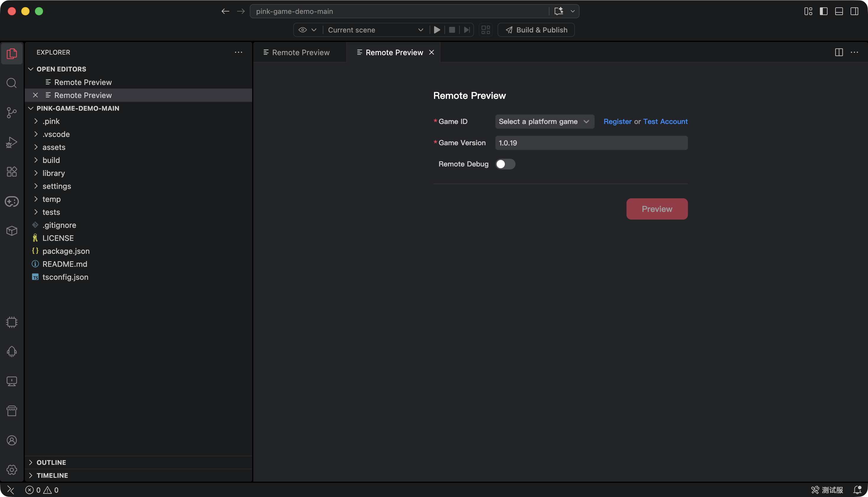Click the remote window status bar icon
Viewport: 868px width, 497px height.
click(x=11, y=490)
